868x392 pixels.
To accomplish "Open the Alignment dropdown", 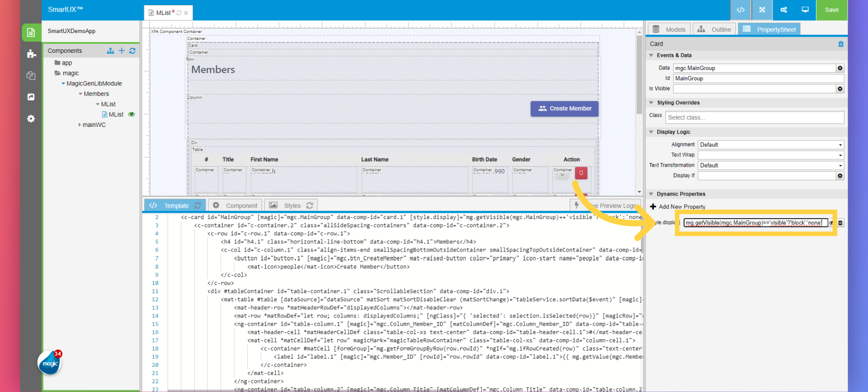I will pyautogui.click(x=771, y=145).
